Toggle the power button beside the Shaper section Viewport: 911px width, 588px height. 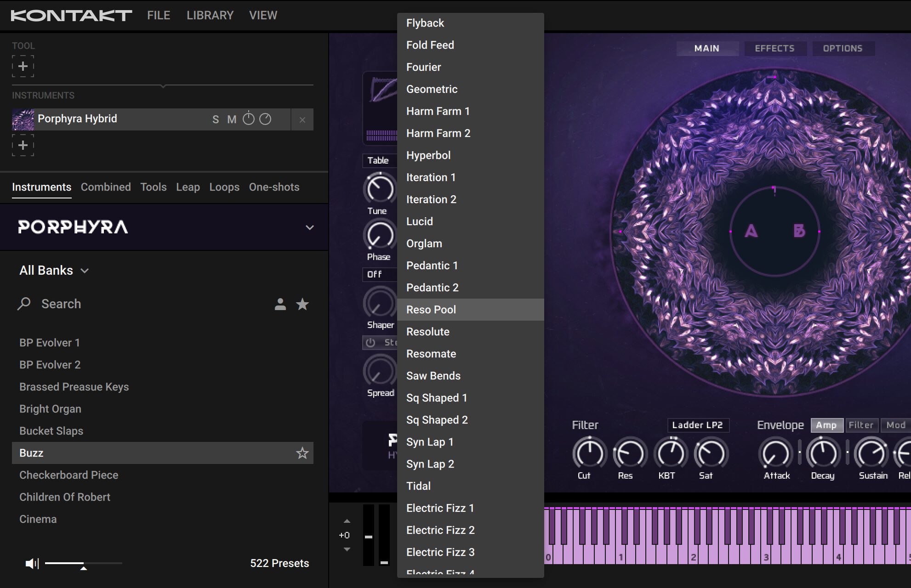pos(370,343)
